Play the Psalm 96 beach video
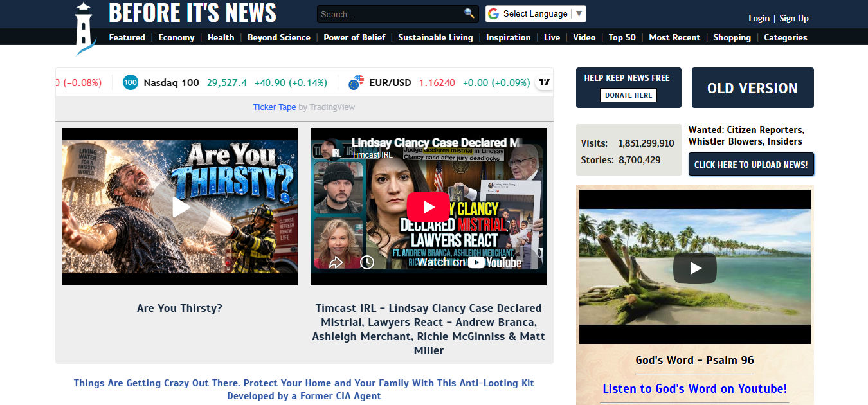 click(x=694, y=267)
